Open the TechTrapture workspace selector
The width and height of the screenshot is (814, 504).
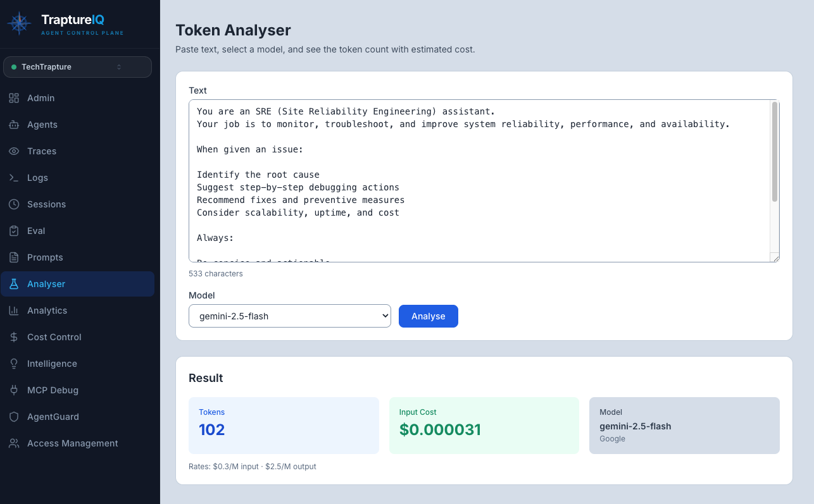click(77, 66)
